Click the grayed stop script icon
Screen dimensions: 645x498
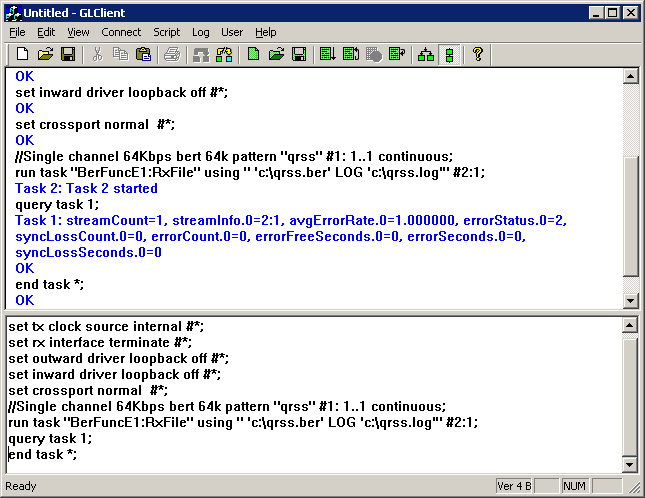(374, 54)
